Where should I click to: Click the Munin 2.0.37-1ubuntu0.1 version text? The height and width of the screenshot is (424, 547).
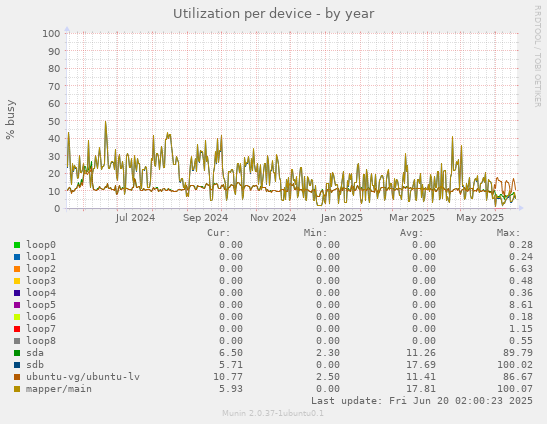tap(273, 414)
